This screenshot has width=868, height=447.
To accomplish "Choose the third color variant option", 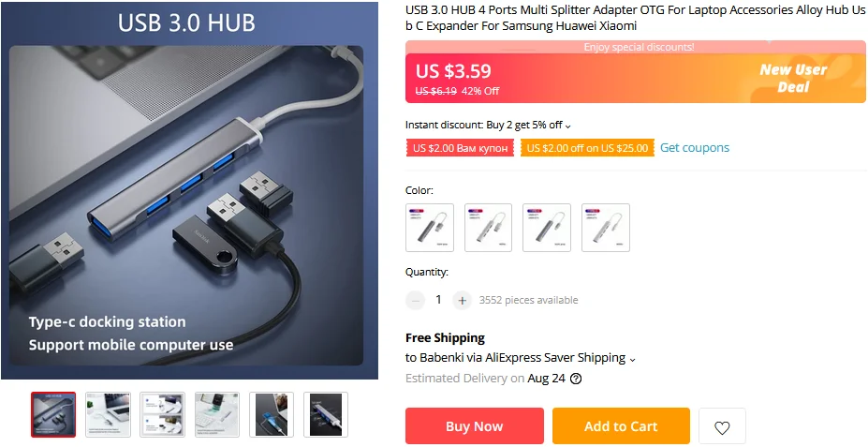I will click(x=547, y=228).
